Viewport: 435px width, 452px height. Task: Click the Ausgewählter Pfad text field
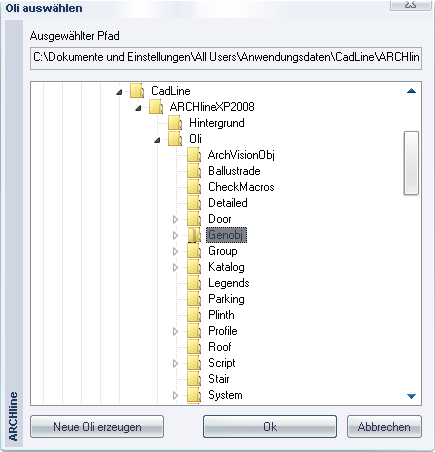click(226, 58)
